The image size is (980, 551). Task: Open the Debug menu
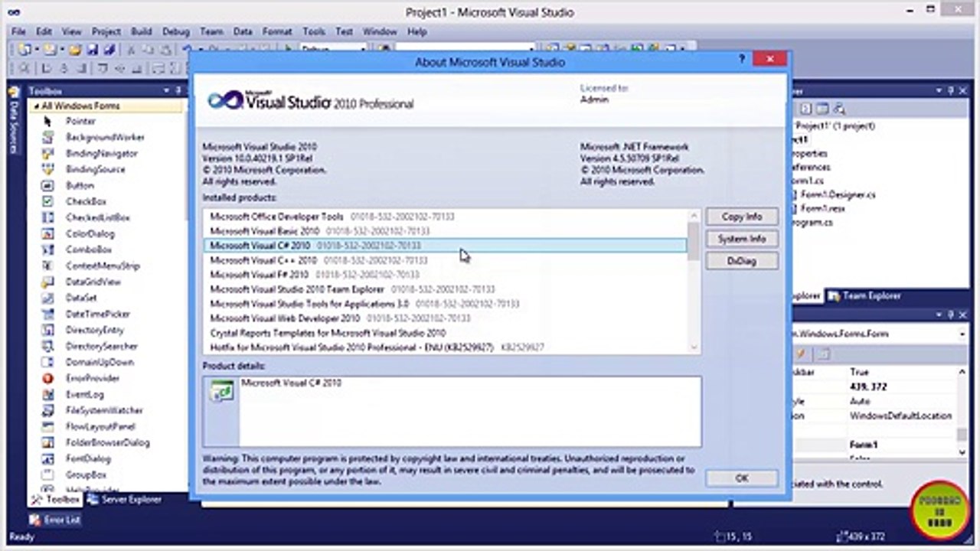[175, 31]
